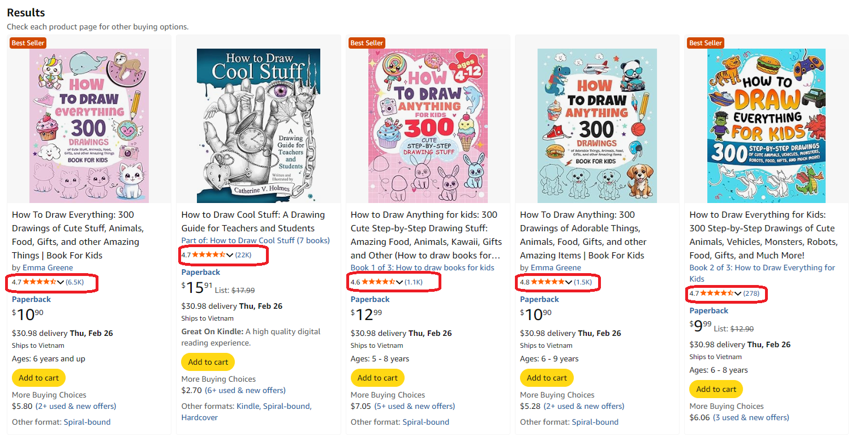This screenshot has width=868, height=436.
Task: Click Best Seller badge on fifth book
Action: click(705, 43)
